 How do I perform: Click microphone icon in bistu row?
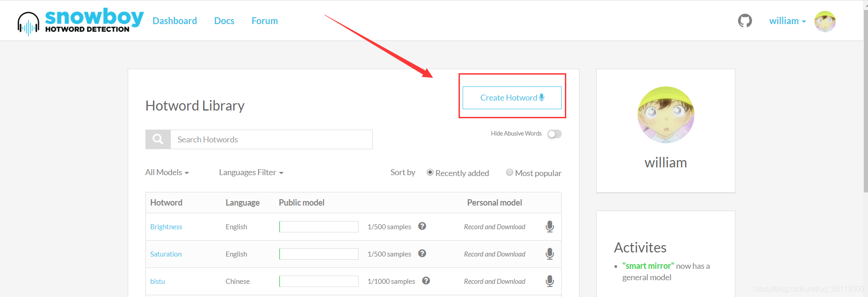549,281
